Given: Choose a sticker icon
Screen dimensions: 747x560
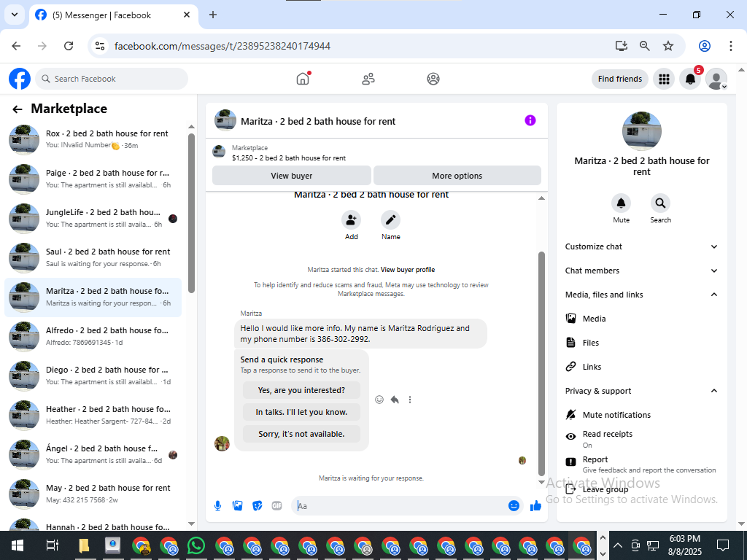Looking at the screenshot, I should click(258, 506).
